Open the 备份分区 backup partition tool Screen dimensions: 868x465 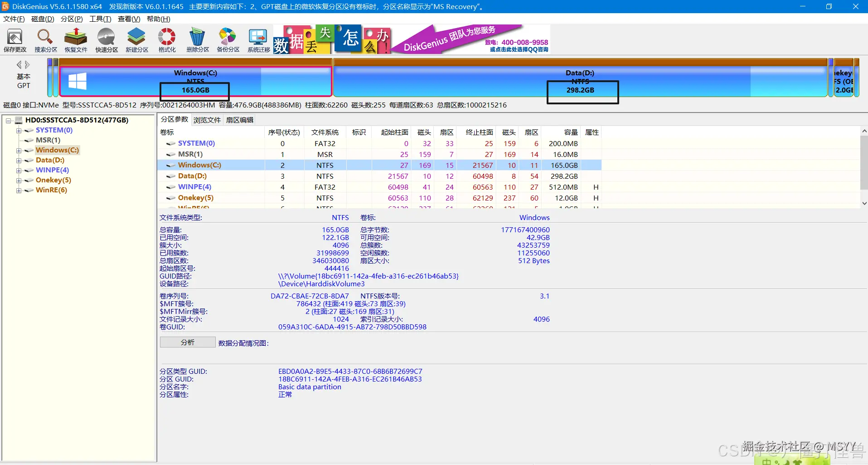228,40
